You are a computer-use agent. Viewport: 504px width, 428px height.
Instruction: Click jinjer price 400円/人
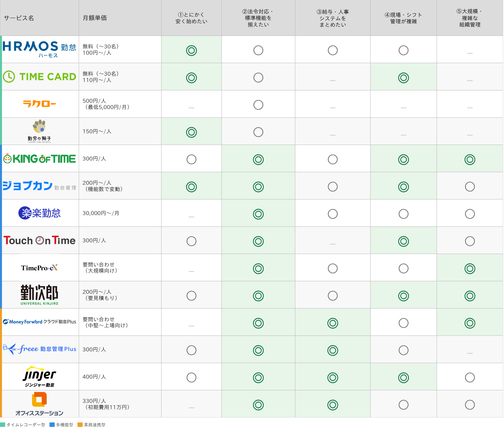94,377
